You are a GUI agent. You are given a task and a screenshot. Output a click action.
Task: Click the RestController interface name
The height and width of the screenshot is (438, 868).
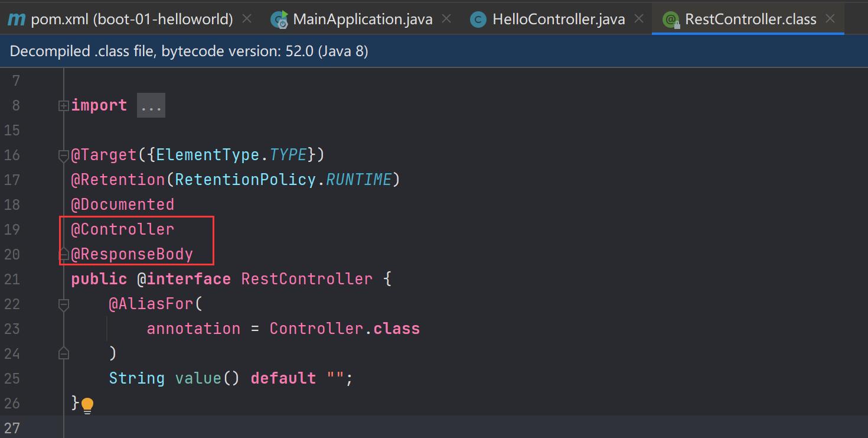(307, 279)
